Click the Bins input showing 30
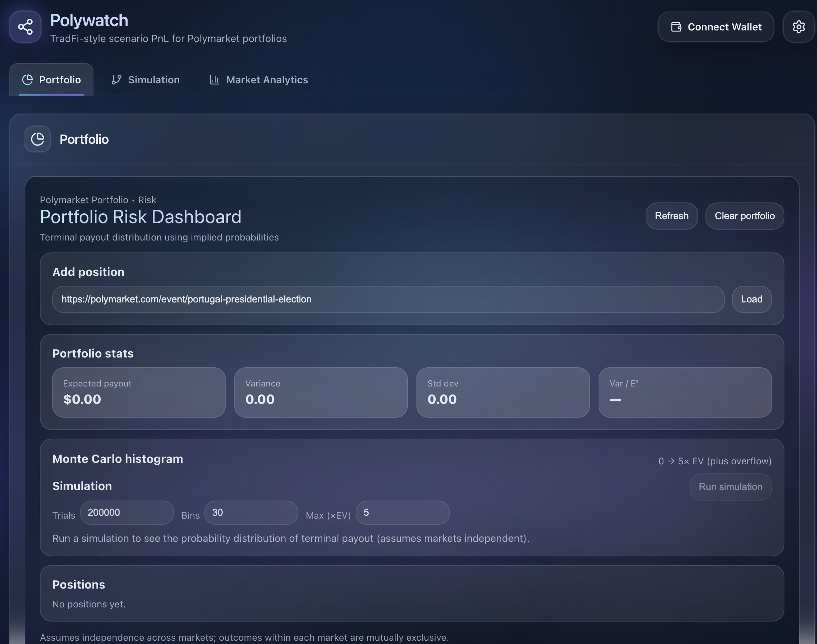This screenshot has width=817, height=644. coord(251,513)
